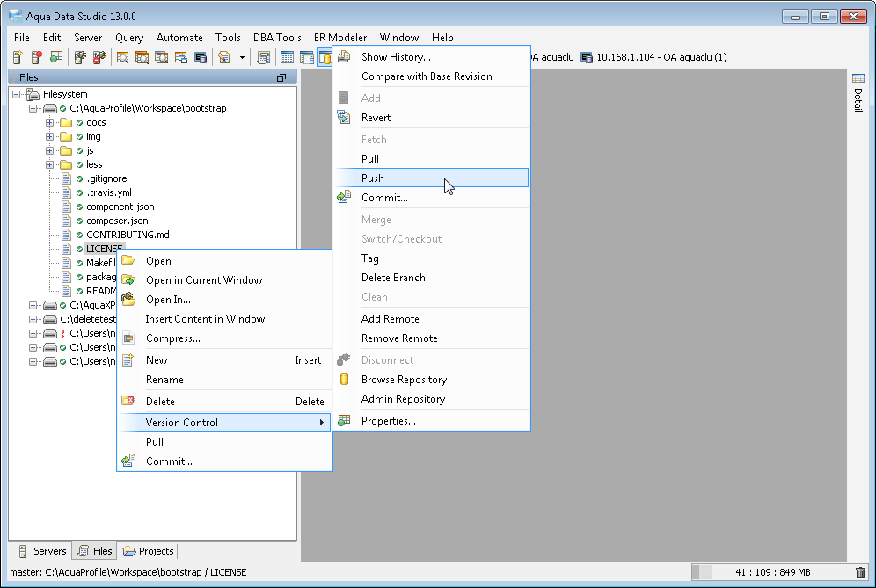Open the Help menu
Image resolution: width=876 pixels, height=588 pixels.
click(x=442, y=38)
